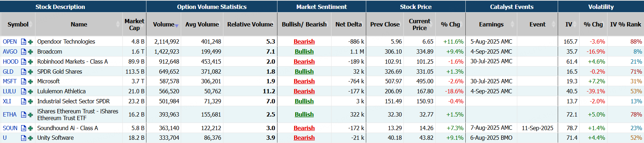Click the green plus icon for XLI
This screenshot has height=143, width=644.
[x=30, y=102]
